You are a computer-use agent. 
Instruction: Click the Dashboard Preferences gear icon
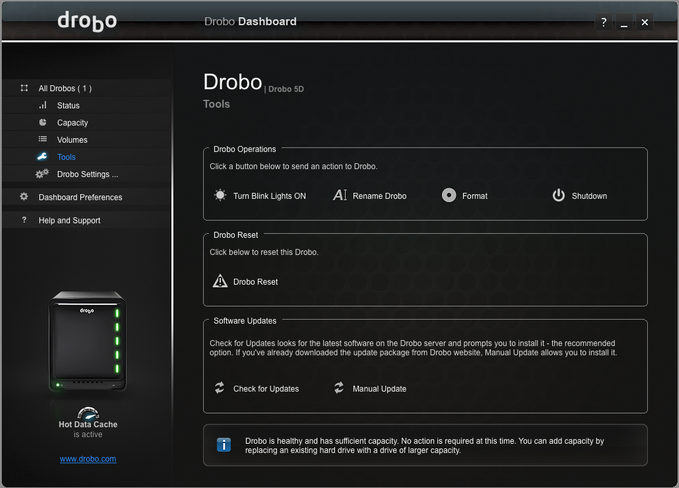point(24,197)
